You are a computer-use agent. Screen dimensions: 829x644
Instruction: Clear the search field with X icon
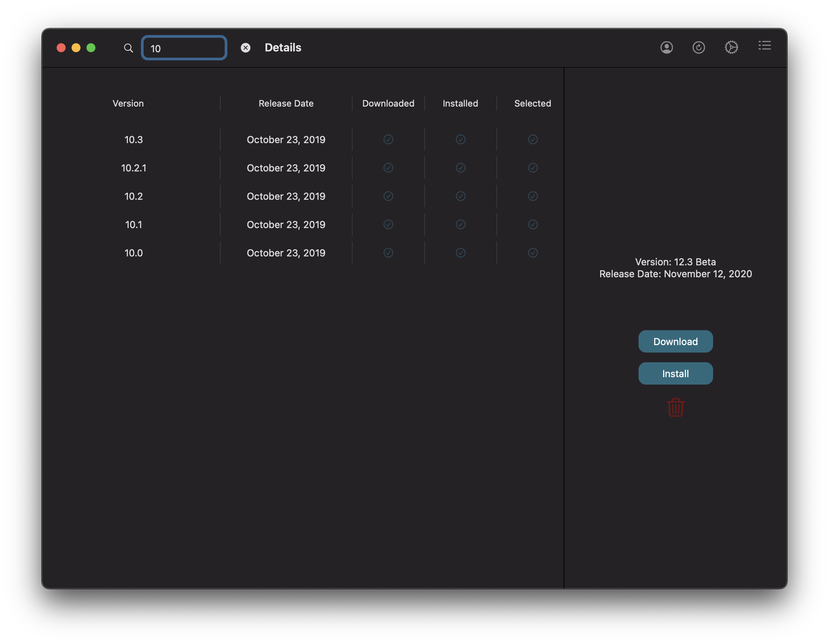click(x=246, y=48)
